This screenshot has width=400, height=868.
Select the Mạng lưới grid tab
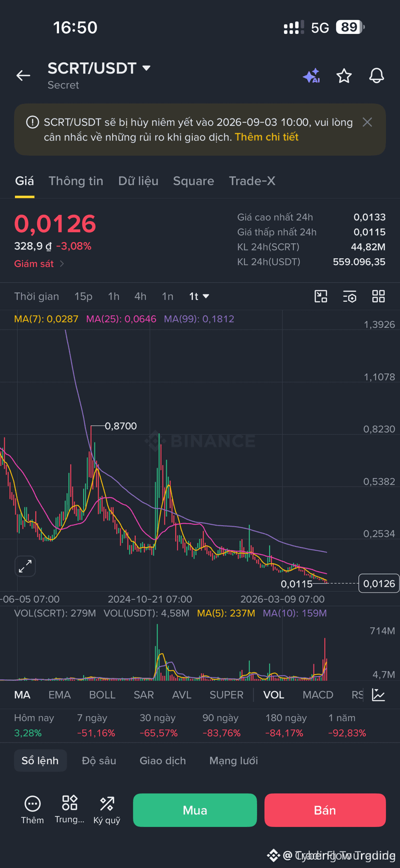coord(233,761)
